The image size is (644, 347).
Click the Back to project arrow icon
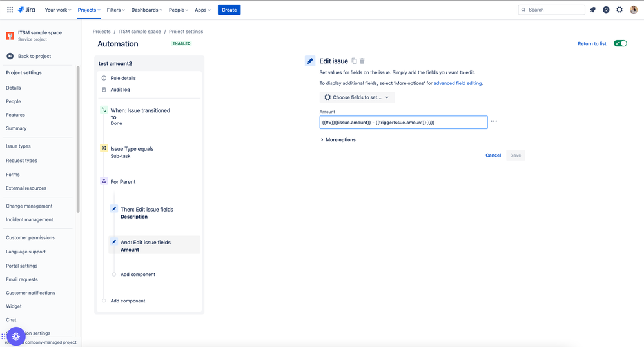[10, 56]
